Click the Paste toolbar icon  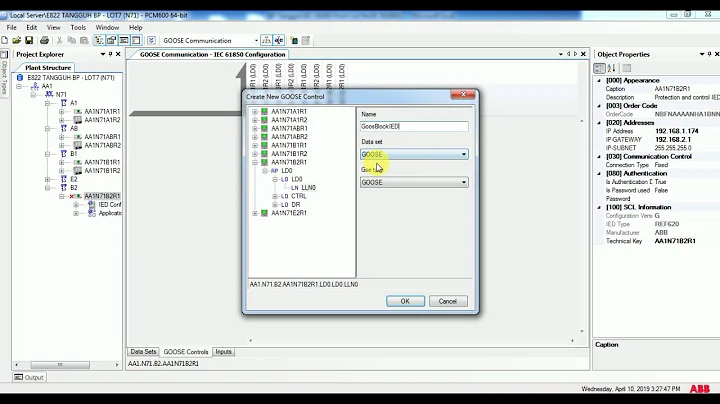pyautogui.click(x=84, y=40)
